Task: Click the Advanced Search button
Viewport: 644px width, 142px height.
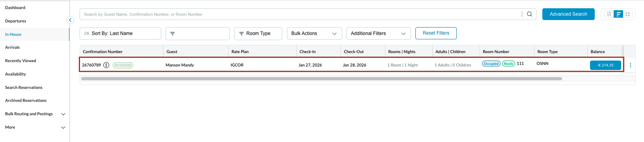Action: (568, 14)
